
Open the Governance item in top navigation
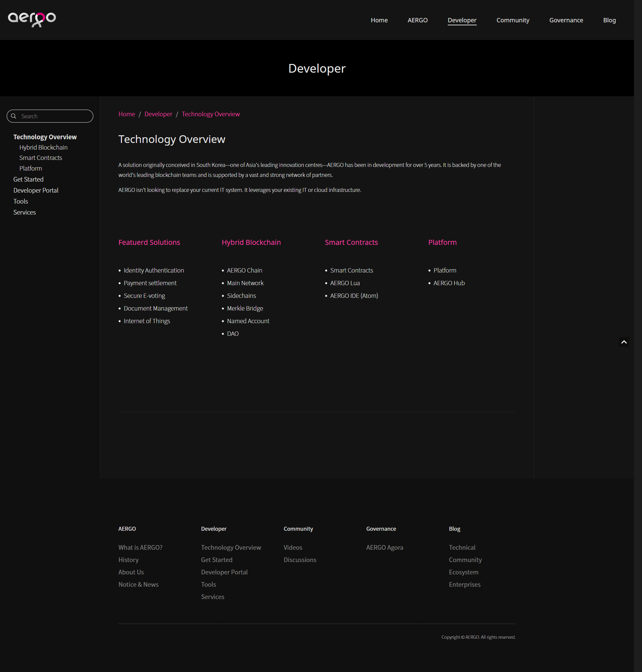click(566, 20)
